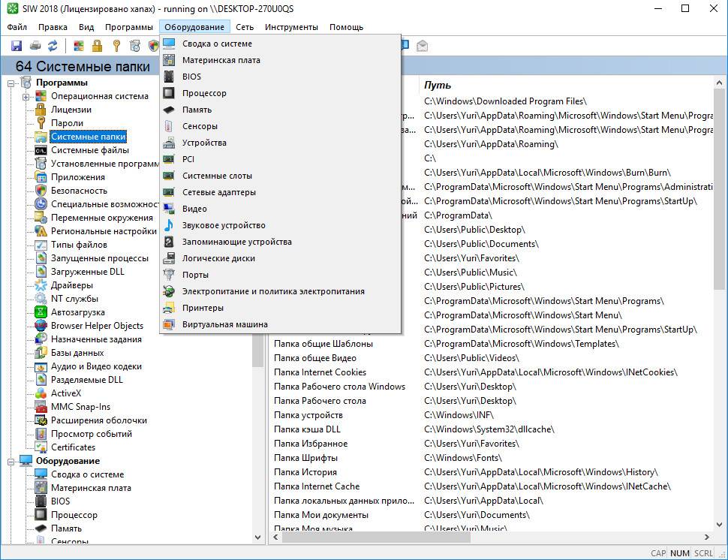The image size is (728, 560).
Task: Click the list's vertical scrollbar down arrow
Action: (719, 525)
